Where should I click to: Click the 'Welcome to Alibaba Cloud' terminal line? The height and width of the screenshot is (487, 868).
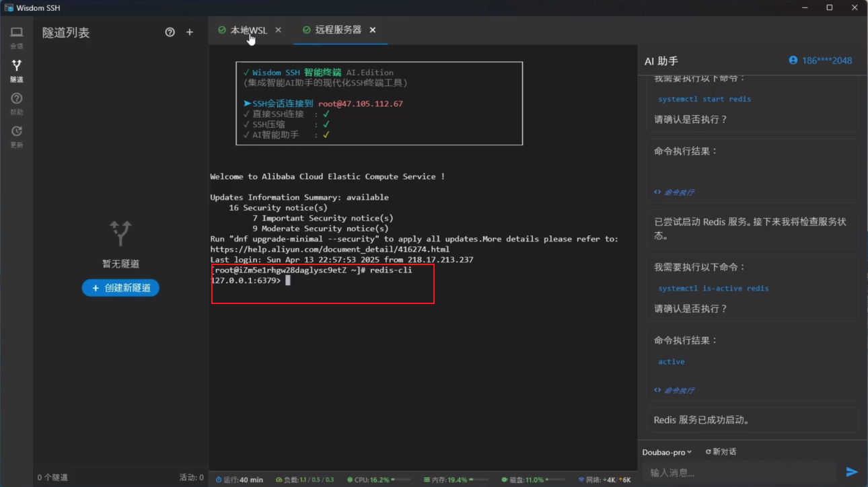coord(328,177)
